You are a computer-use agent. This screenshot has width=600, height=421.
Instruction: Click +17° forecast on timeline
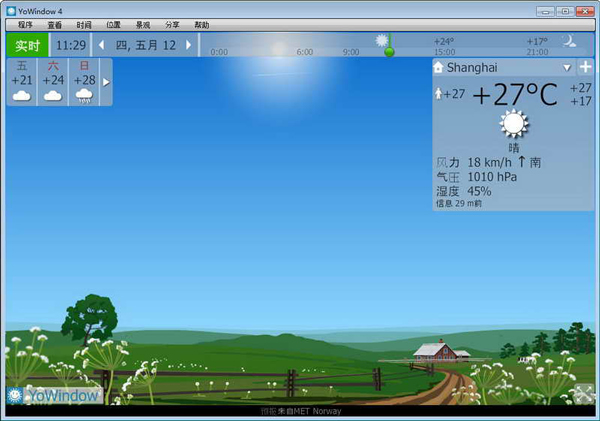pos(537,41)
